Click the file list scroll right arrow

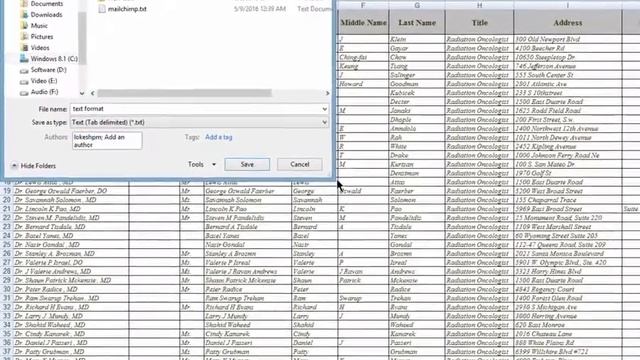[x=327, y=93]
